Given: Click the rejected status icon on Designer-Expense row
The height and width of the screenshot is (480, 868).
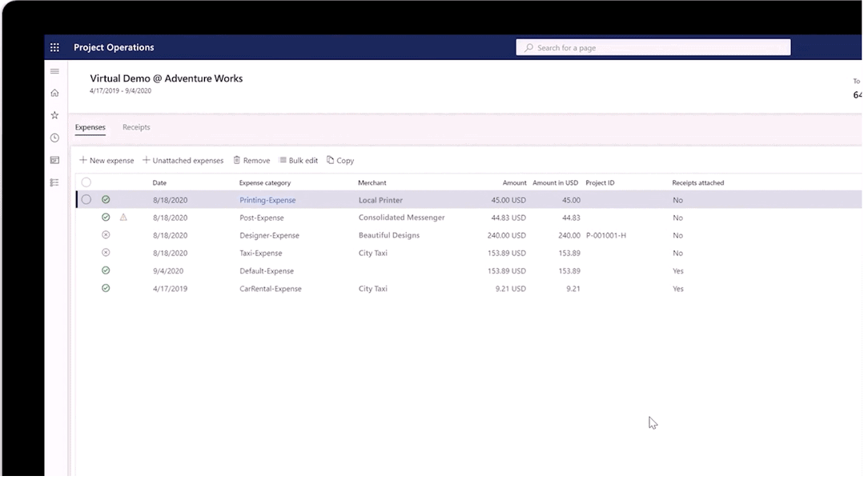Looking at the screenshot, I should (106, 235).
